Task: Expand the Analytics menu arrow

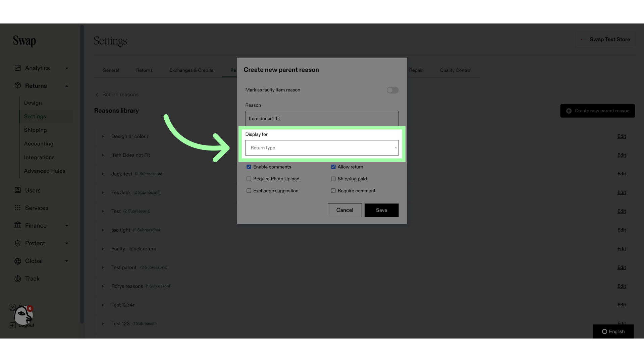Action: point(67,68)
